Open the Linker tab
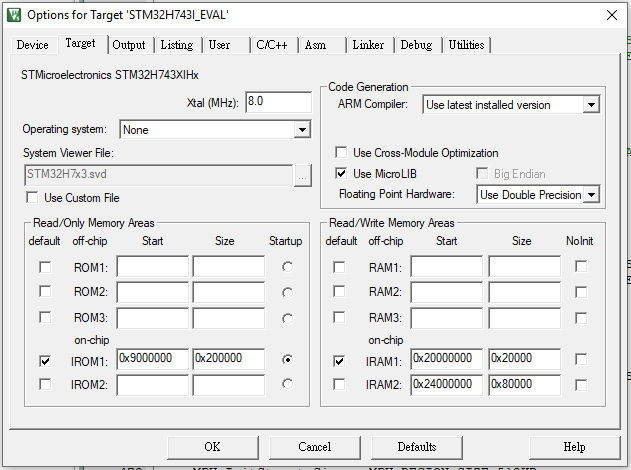 (368, 45)
